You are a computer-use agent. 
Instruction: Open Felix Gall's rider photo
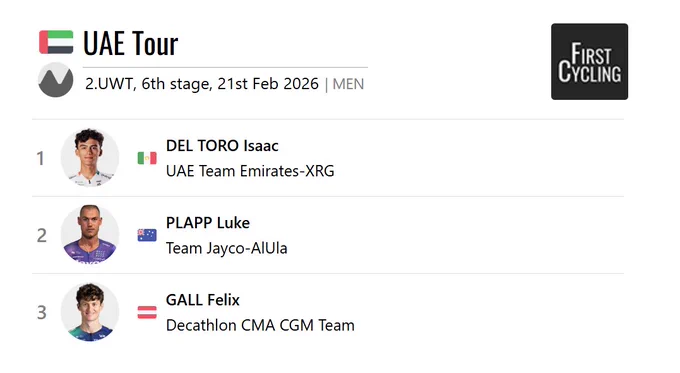pos(90,312)
